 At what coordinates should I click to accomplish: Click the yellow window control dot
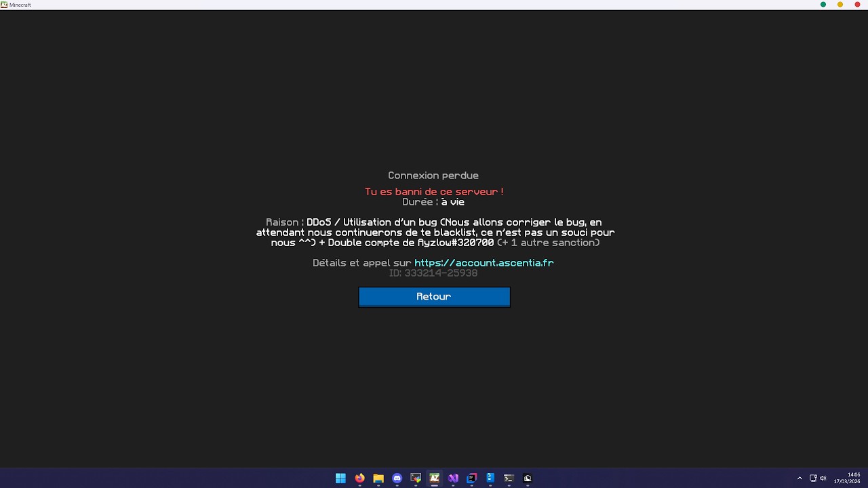pos(840,5)
